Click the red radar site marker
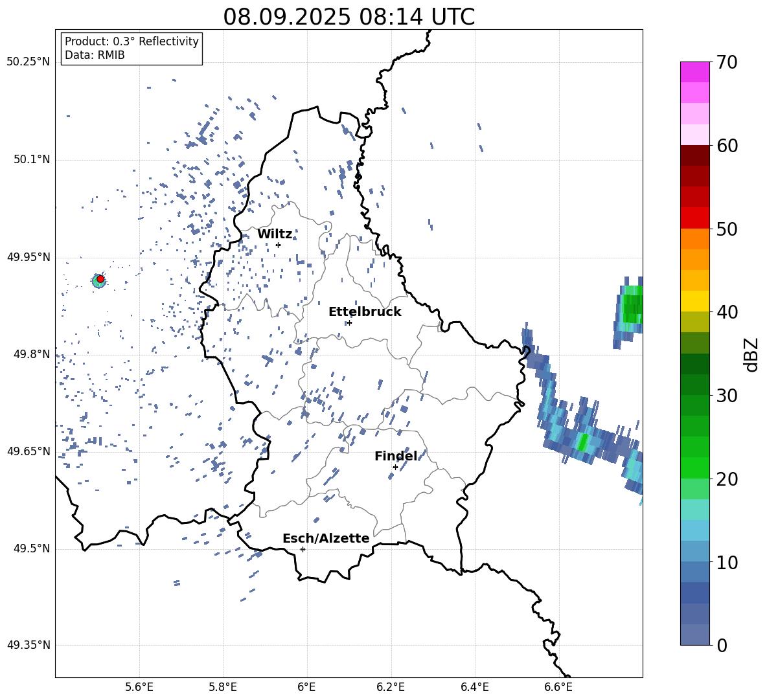 pyautogui.click(x=100, y=279)
